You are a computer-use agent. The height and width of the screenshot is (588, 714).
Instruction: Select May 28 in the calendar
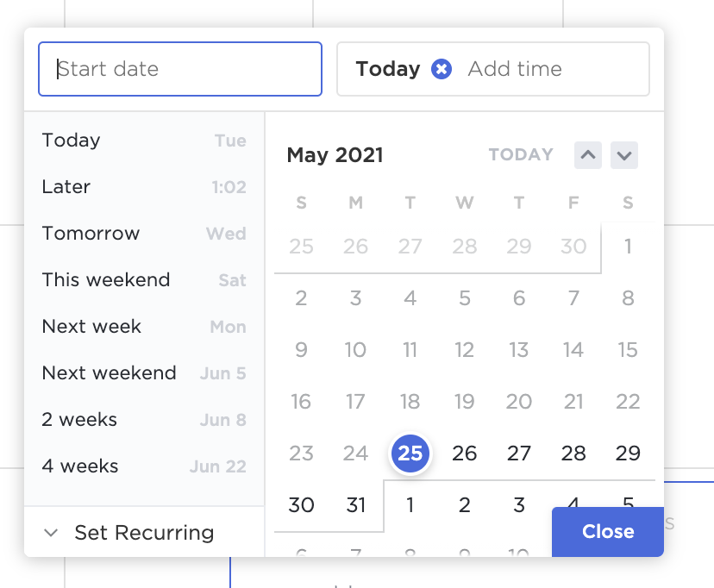[x=573, y=453]
